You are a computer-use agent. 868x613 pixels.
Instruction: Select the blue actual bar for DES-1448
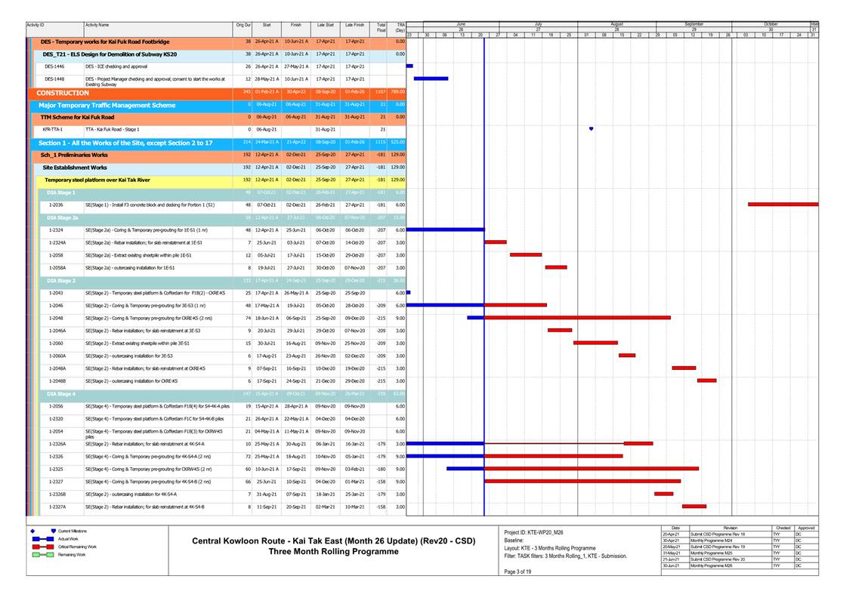coord(431,79)
